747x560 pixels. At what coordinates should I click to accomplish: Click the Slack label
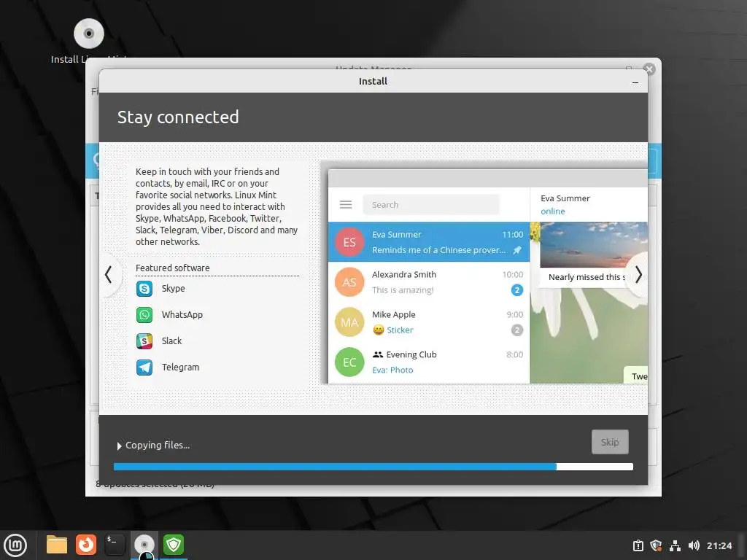(171, 341)
